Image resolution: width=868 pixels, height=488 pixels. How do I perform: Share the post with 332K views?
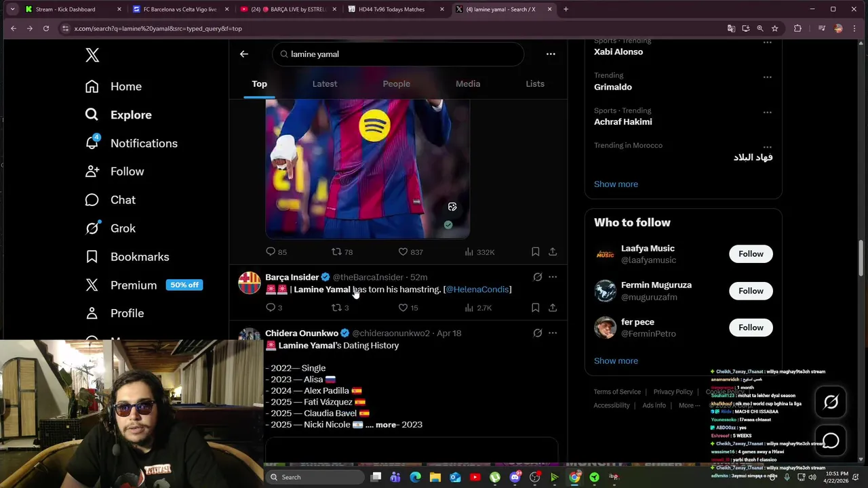tap(553, 252)
